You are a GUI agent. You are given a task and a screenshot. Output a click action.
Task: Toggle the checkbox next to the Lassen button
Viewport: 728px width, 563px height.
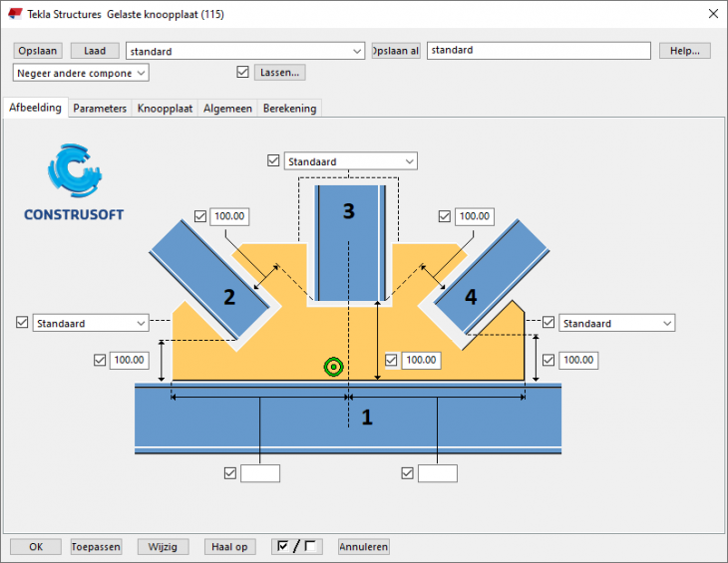242,72
